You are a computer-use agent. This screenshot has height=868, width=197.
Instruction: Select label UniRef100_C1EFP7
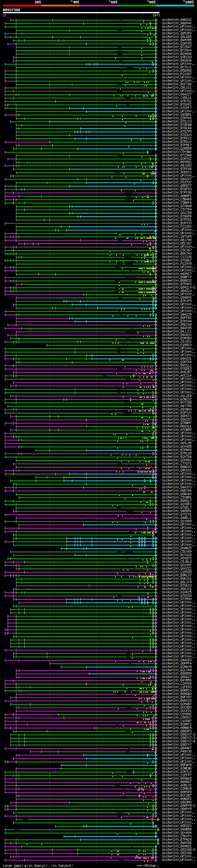click(177, 775)
